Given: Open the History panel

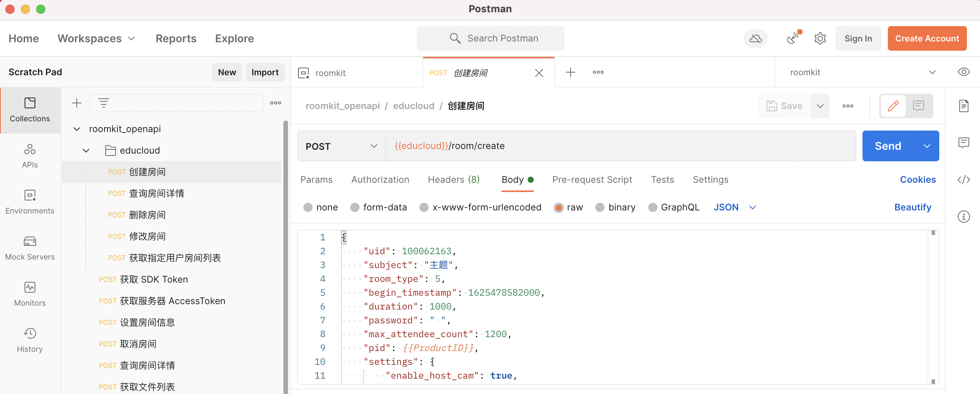Looking at the screenshot, I should (x=30, y=339).
